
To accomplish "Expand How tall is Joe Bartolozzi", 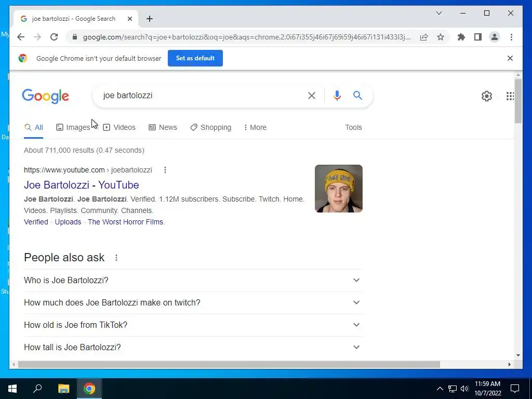I will (x=193, y=348).
